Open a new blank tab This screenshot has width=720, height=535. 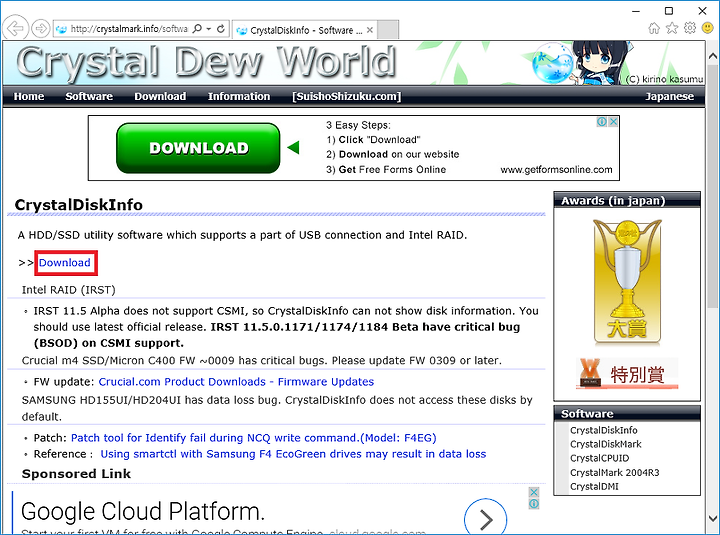coord(388,30)
